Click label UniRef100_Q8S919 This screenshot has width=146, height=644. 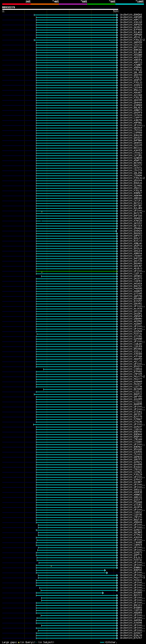pos(131,128)
